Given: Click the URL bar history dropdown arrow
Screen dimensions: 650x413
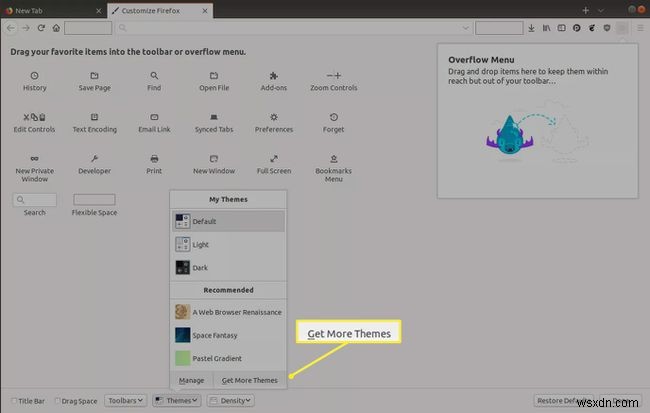Looking at the screenshot, I should [x=466, y=28].
